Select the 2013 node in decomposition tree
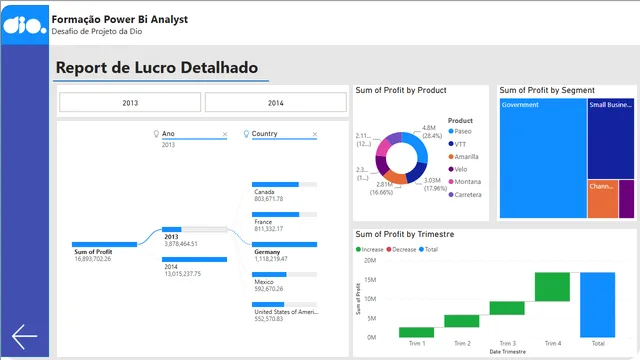640x360 pixels. (194, 229)
